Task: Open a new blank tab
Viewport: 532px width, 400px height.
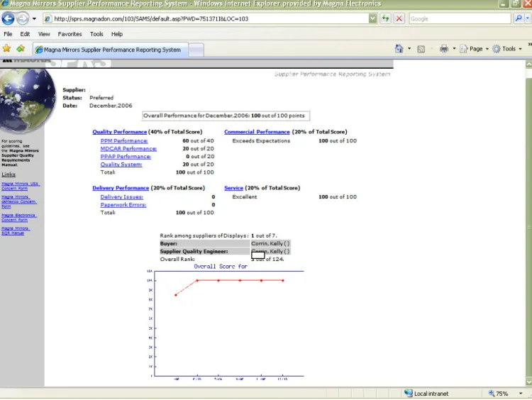Action: 196,50
